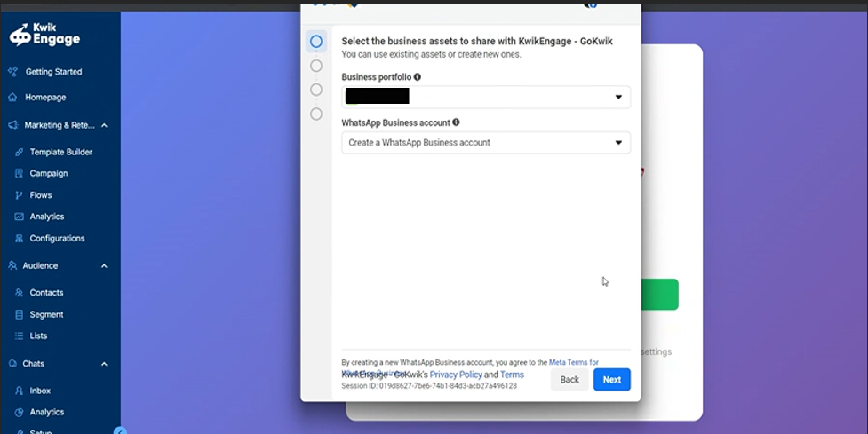The width and height of the screenshot is (868, 434).
Task: Click the Next button
Action: pos(612,380)
